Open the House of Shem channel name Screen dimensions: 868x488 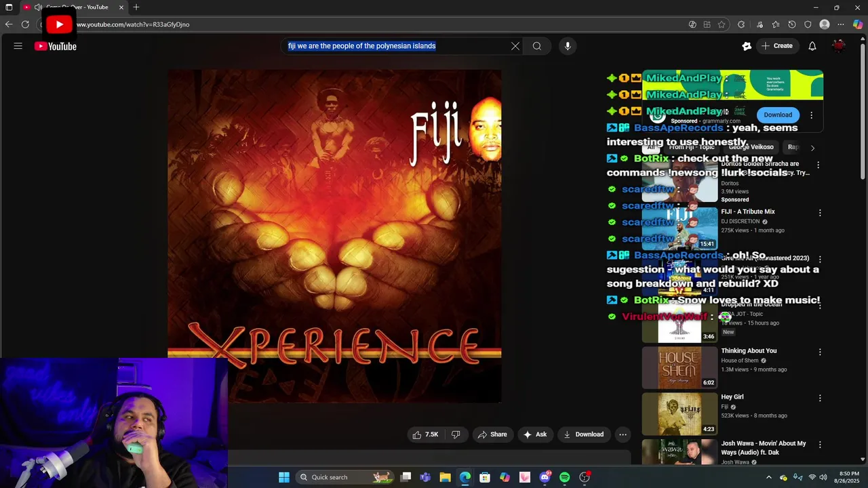click(x=740, y=361)
